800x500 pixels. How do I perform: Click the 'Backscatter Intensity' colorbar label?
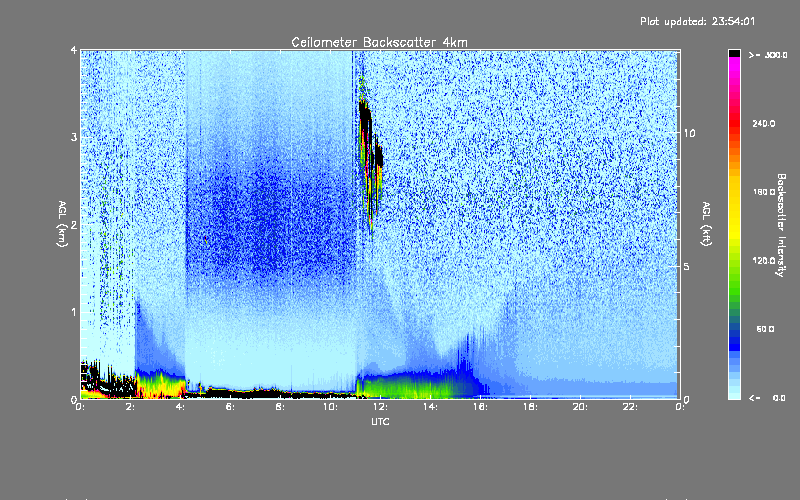(781, 225)
